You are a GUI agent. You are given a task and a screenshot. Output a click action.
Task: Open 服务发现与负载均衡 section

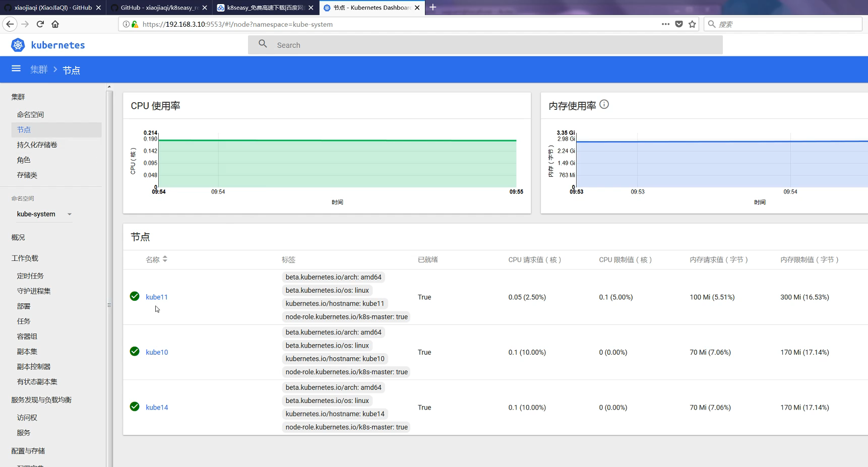click(x=41, y=399)
